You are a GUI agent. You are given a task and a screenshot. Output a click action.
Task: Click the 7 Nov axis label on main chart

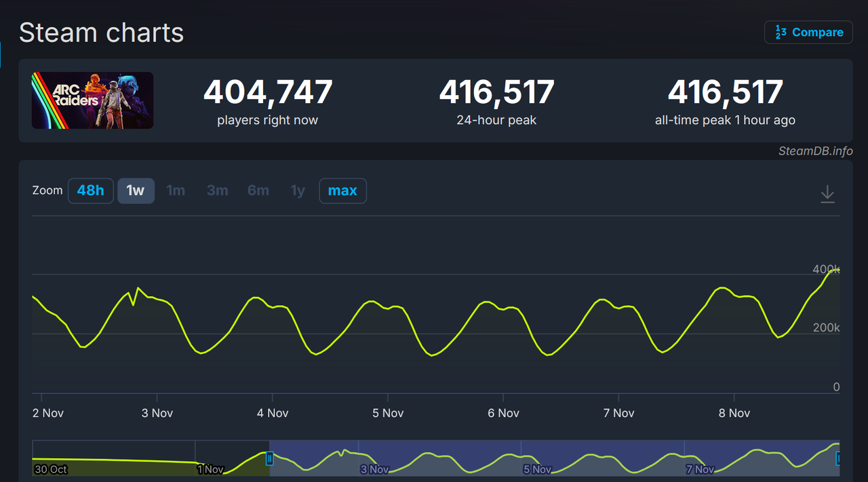coord(618,413)
